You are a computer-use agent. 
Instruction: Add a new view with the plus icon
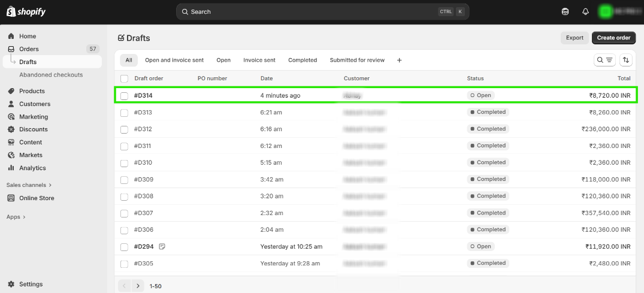[400, 60]
